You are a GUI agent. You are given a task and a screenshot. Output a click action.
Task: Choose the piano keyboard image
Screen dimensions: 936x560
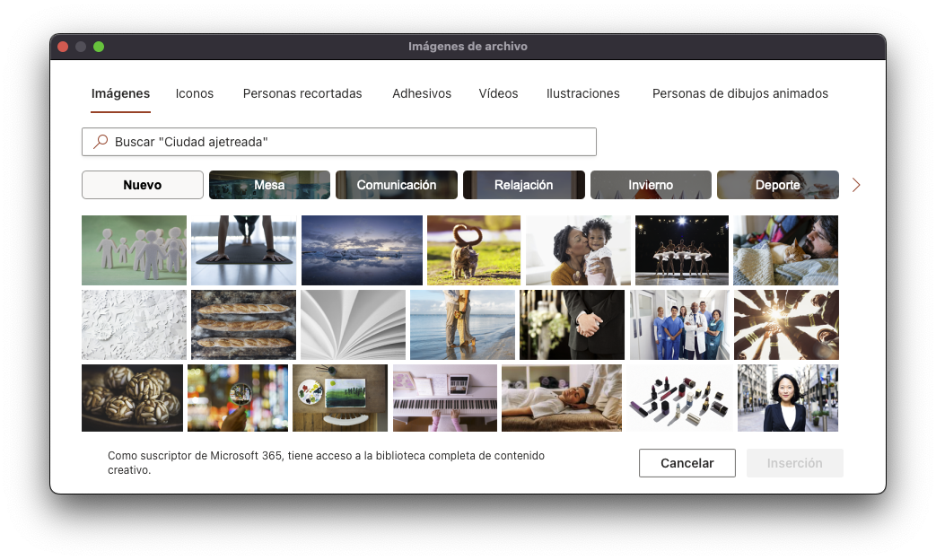coord(445,398)
